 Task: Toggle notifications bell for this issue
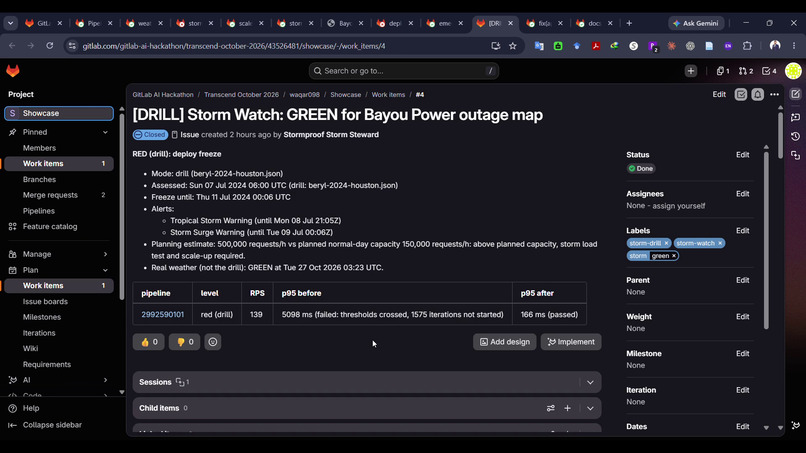[758, 95]
